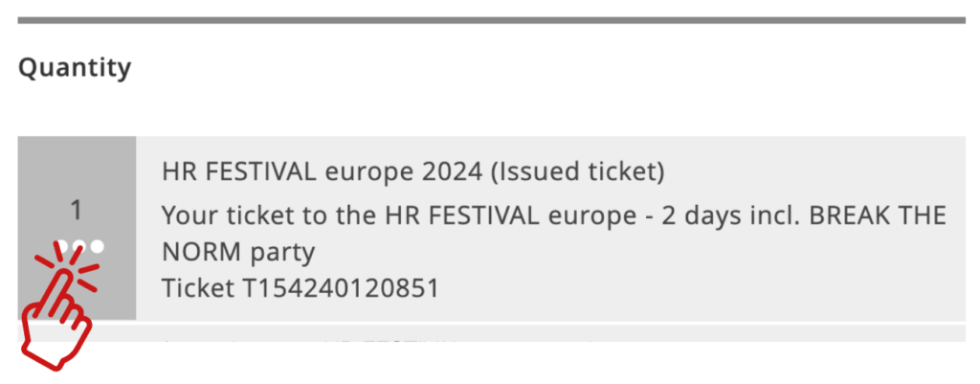Click the ticket description mentioning 2 days
Viewport: 980px width, 384px height.
tap(554, 234)
